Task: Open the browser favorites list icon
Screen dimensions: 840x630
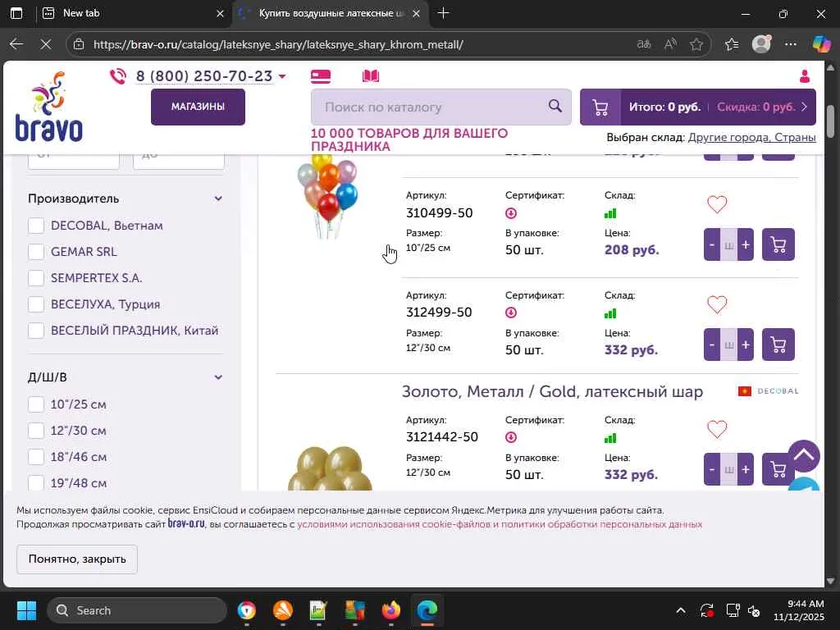Action: coord(732,44)
